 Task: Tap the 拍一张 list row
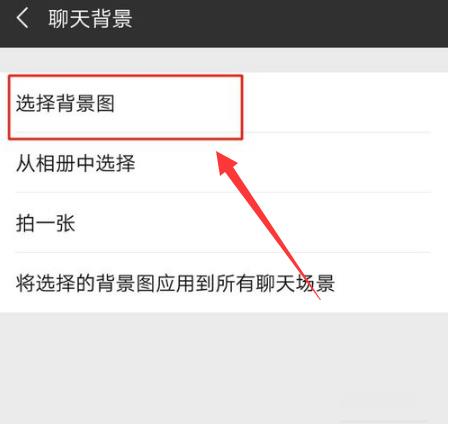(x=224, y=223)
